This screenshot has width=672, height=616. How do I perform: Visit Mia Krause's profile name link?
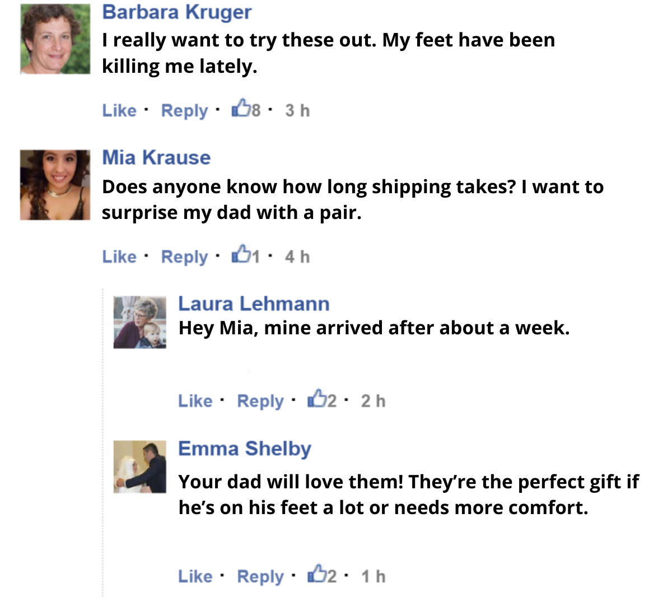156,157
